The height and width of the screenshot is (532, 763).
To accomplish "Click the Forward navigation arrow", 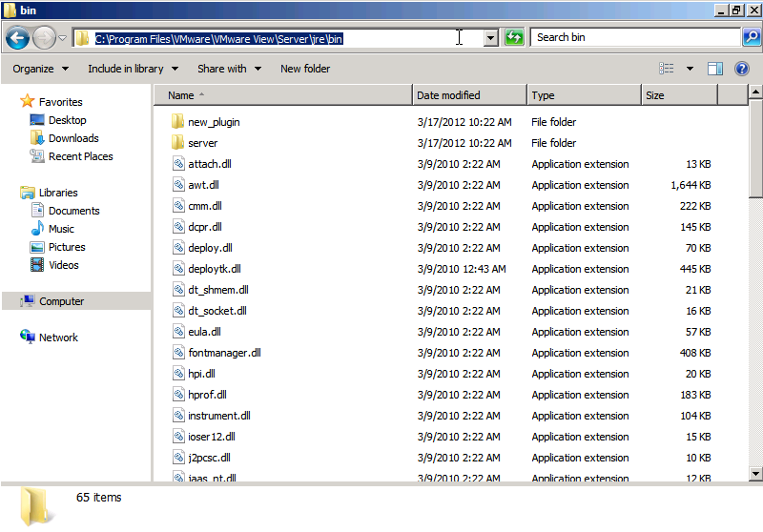I will point(44,38).
